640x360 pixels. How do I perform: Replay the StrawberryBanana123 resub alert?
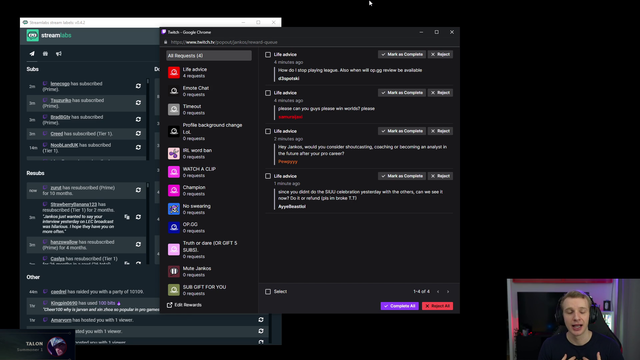[x=138, y=217]
